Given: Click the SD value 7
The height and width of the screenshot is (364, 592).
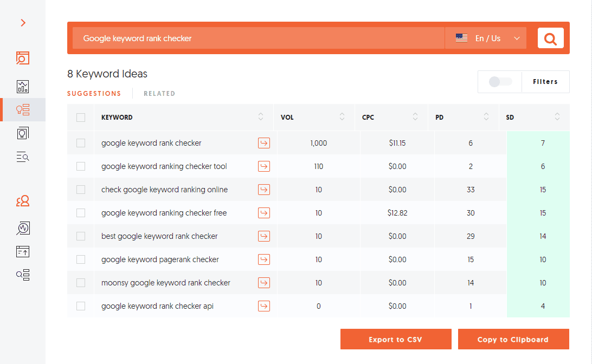Looking at the screenshot, I should pyautogui.click(x=543, y=143).
